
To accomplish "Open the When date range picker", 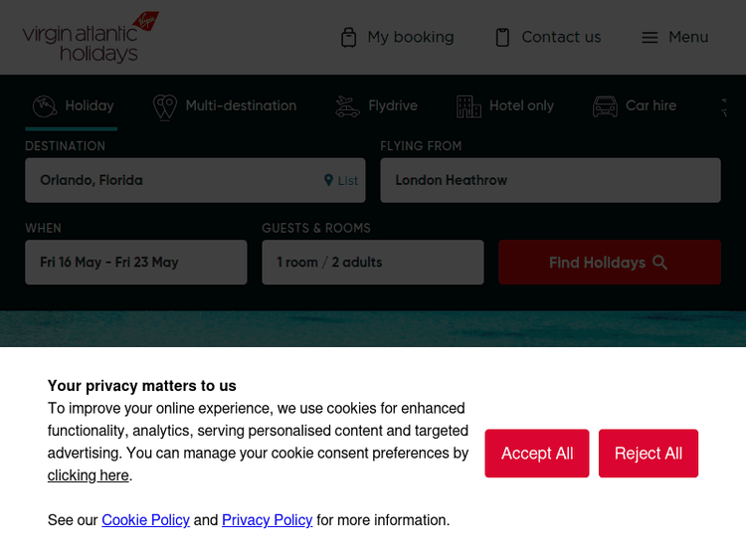I will (x=135, y=263).
